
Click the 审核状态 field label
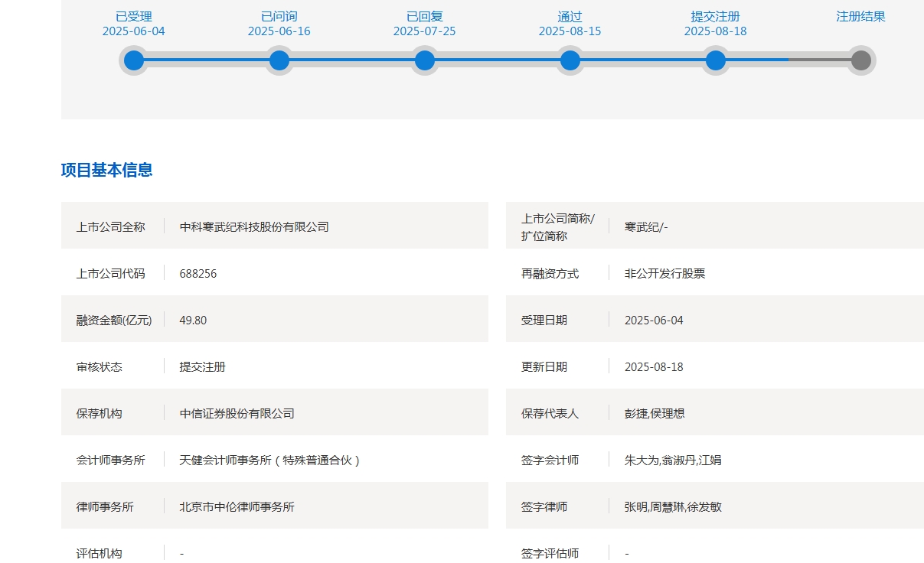100,366
